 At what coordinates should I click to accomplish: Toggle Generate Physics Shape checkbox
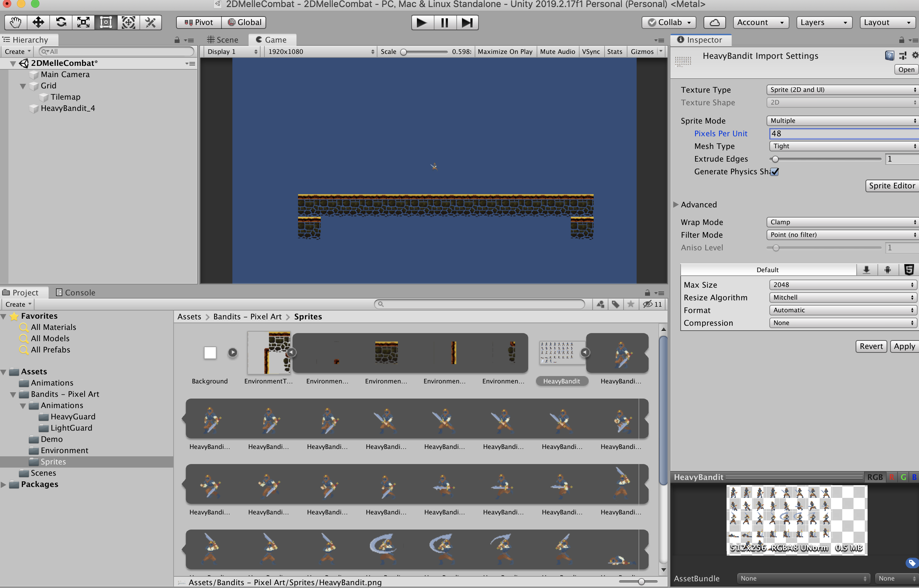[775, 172]
